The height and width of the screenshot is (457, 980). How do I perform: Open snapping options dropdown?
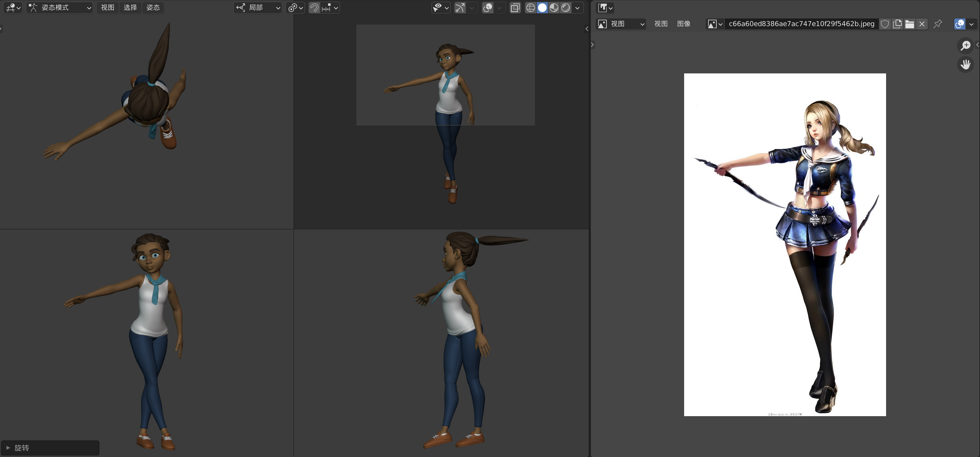[x=329, y=8]
